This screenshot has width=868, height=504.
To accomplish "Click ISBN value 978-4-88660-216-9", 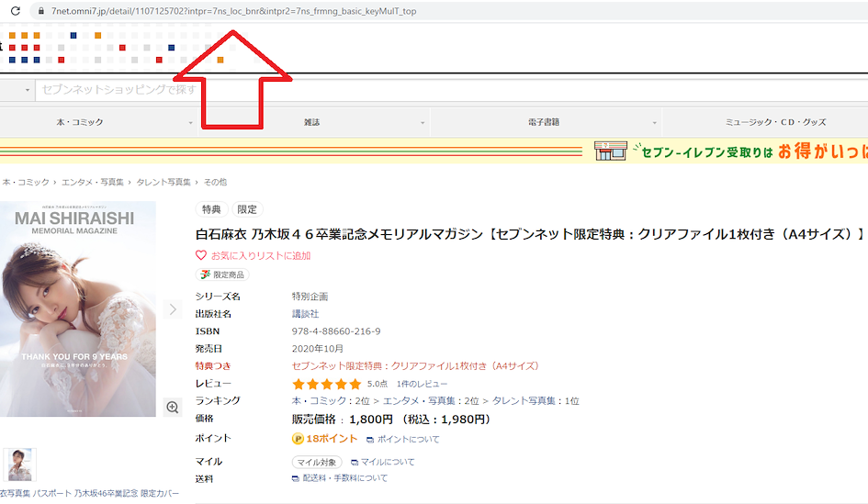I will 336,331.
